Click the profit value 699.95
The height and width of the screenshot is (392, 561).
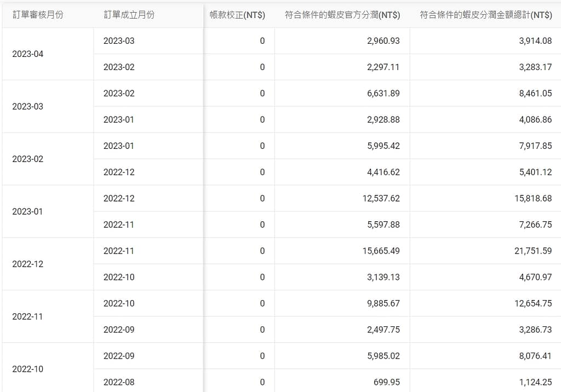[387, 382]
